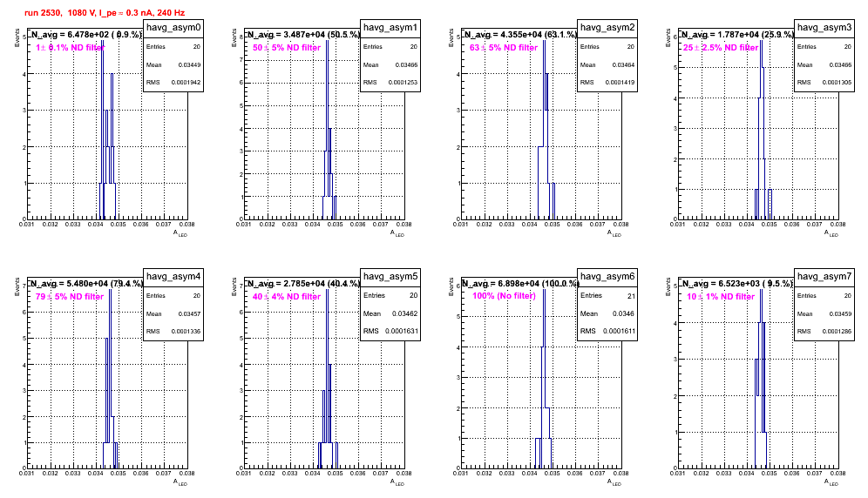The width and height of the screenshot is (868, 498).
Task: Select the havg_asym2 stats box title
Action: point(607,28)
